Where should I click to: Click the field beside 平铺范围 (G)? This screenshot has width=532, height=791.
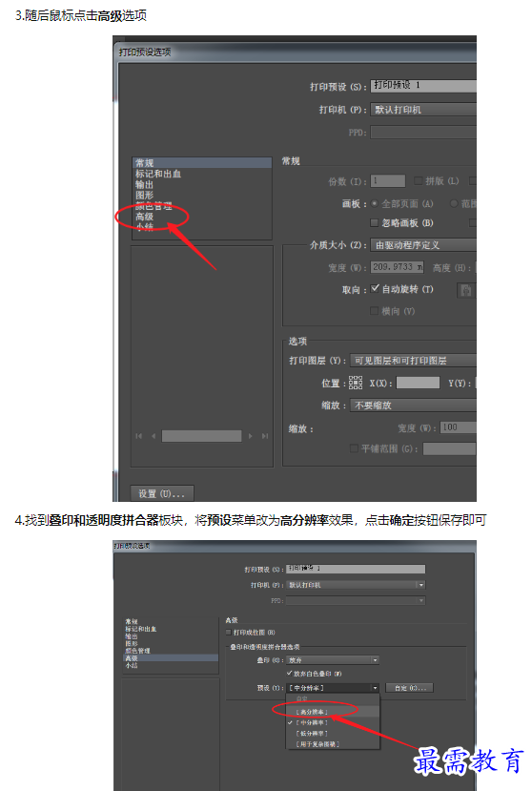coord(449,448)
